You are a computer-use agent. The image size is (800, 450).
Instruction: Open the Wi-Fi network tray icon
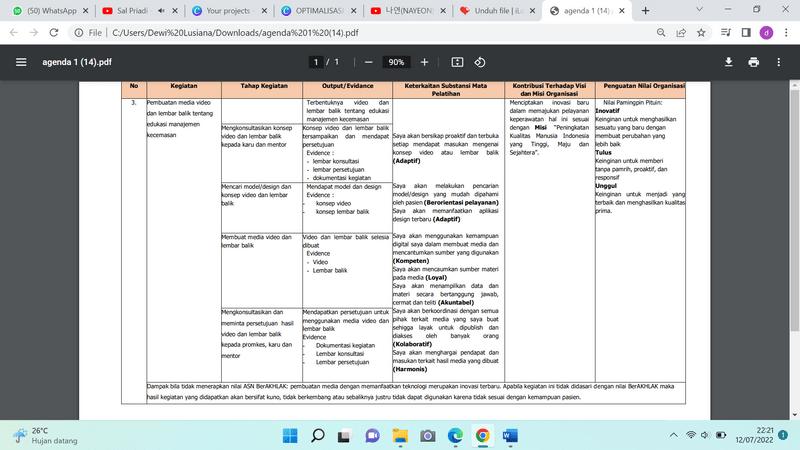click(x=691, y=435)
